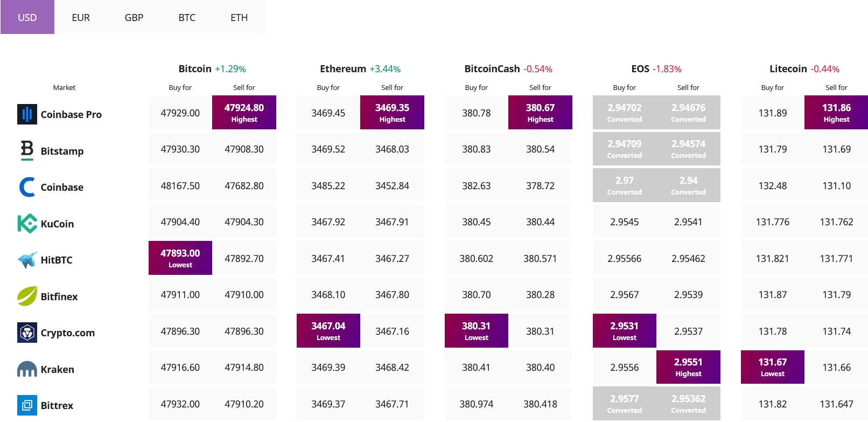Click the Kraken logo icon
This screenshot has height=422, width=868.
pyautogui.click(x=27, y=369)
